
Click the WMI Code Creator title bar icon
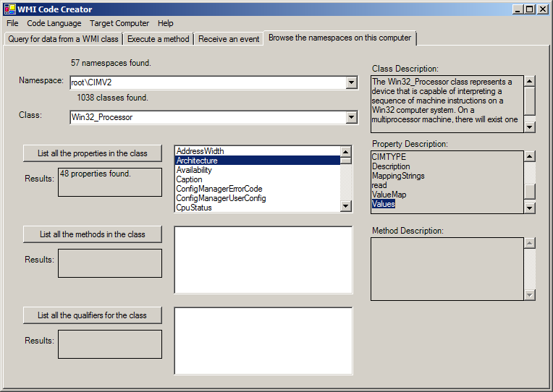(x=10, y=9)
